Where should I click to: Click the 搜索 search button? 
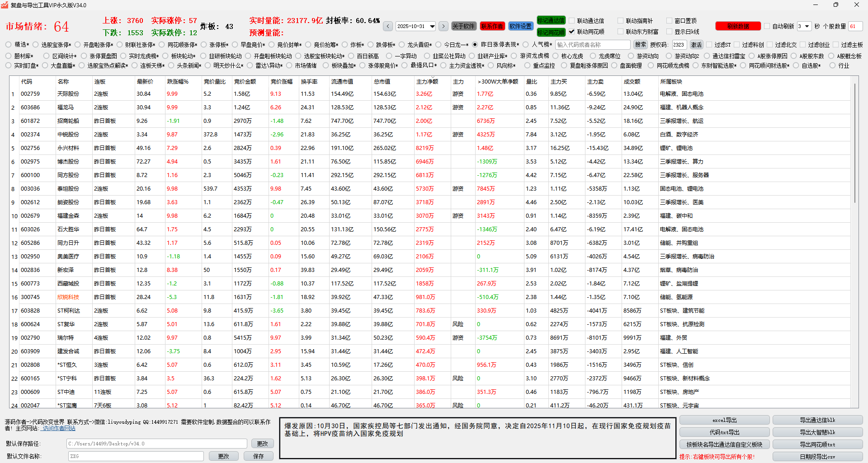click(641, 45)
